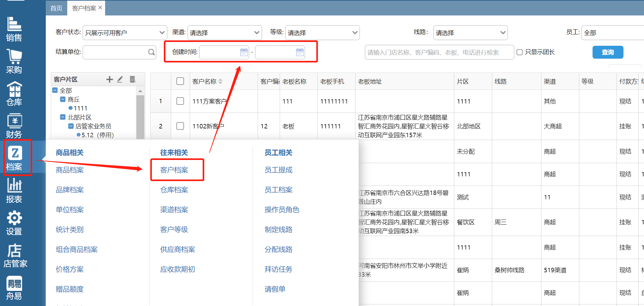This screenshot has width=644, height=306.
Task: Click the delete trash icon in 客户片区
Action: (133, 79)
